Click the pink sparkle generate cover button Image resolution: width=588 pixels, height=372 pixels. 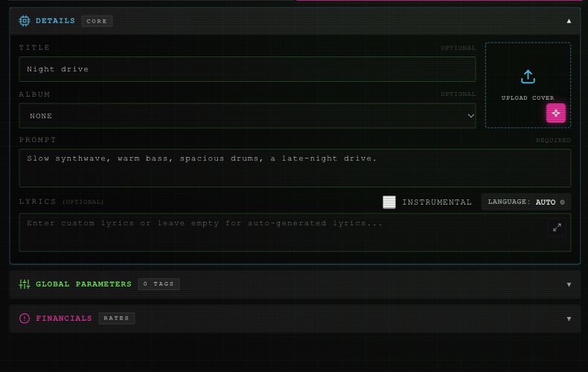tap(556, 113)
